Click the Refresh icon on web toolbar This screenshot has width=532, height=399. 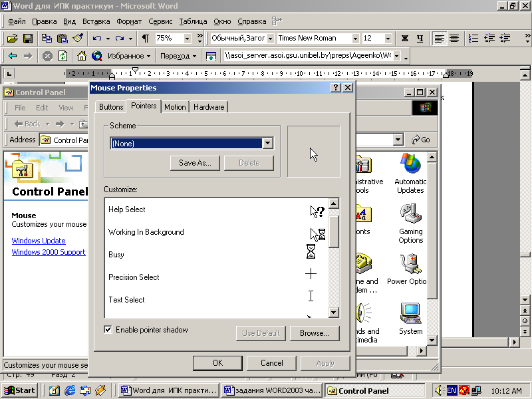coord(63,56)
